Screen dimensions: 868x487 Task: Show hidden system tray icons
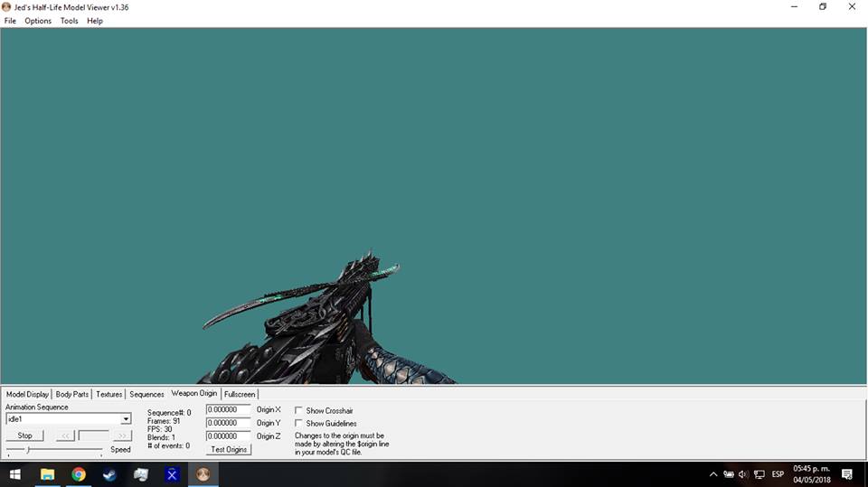tap(713, 474)
